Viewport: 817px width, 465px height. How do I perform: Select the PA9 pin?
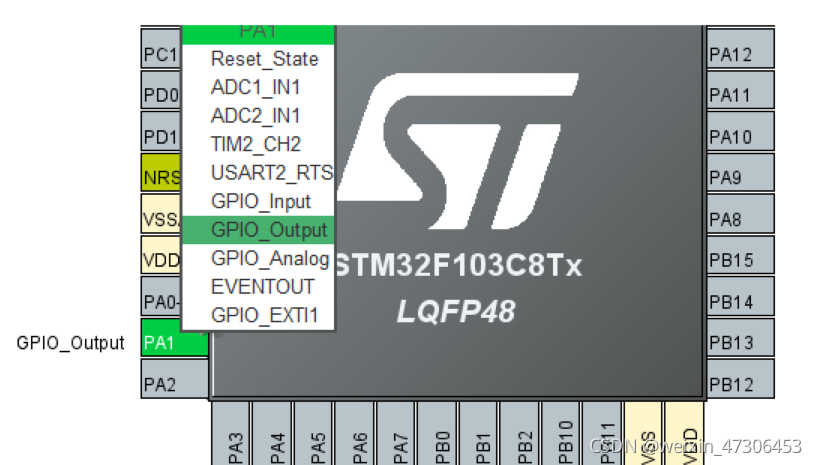(740, 173)
